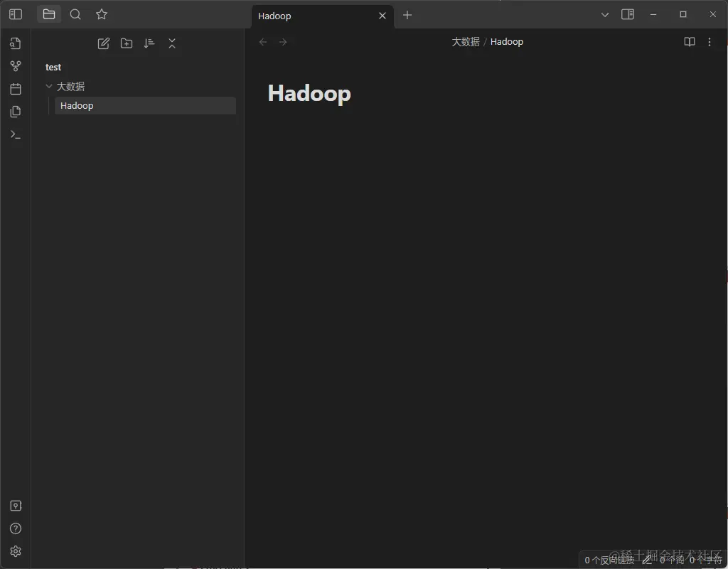Create a new note icon
This screenshot has height=569, width=728.
point(104,43)
